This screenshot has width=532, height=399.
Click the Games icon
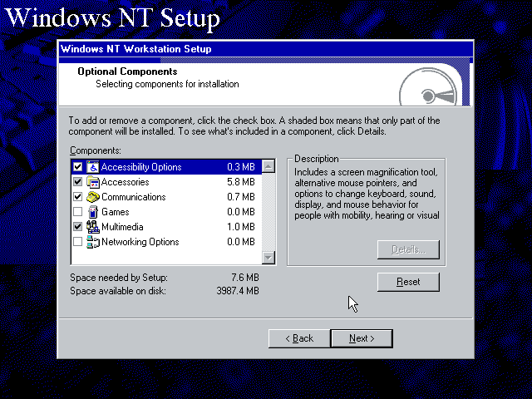(x=92, y=212)
